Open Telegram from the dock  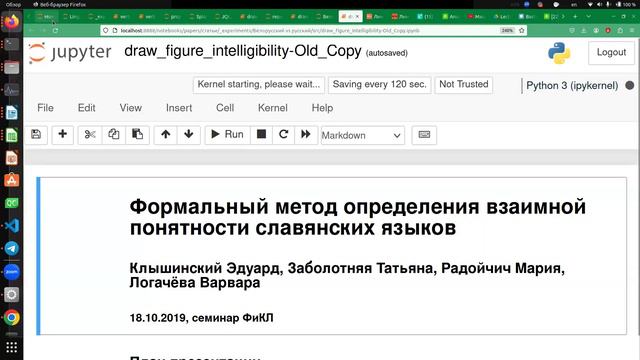point(11,249)
